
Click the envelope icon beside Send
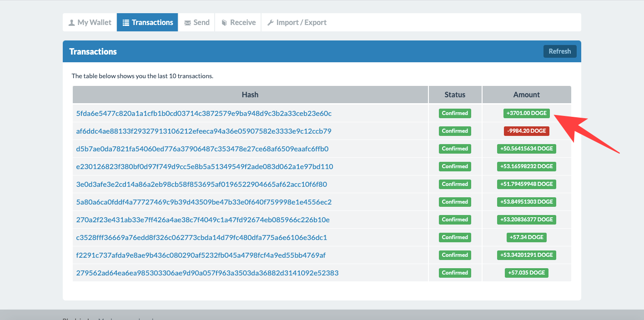point(187,23)
